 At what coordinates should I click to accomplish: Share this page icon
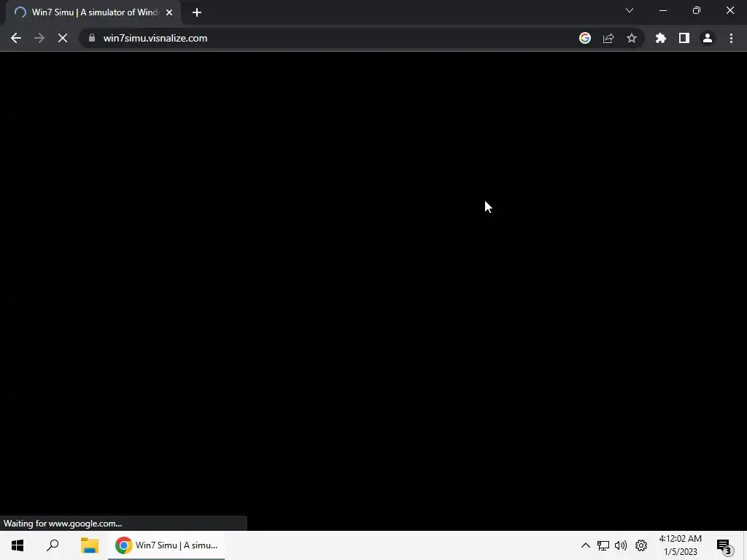tap(608, 38)
